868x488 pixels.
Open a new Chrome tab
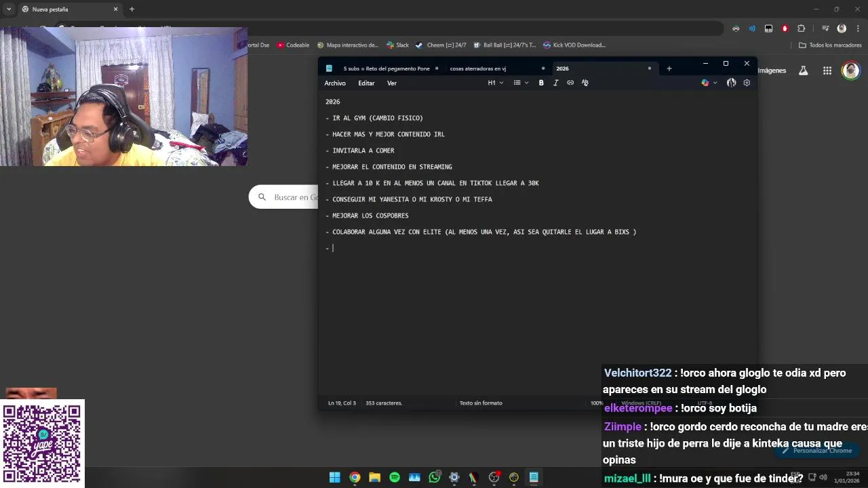(x=132, y=9)
